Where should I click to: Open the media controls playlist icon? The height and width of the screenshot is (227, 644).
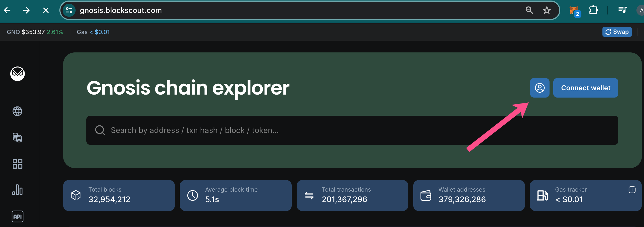point(622,10)
